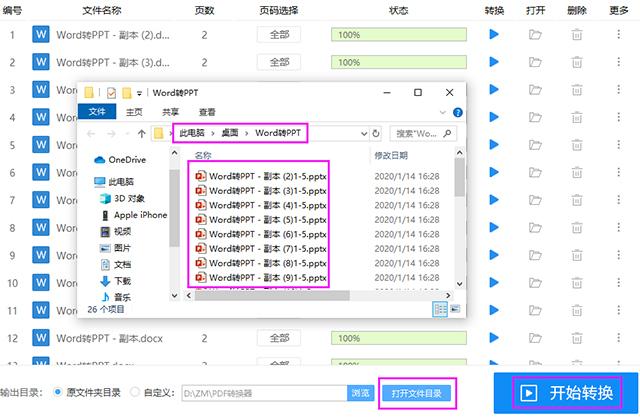Click Word icon of row 12 file

[x=41, y=338]
